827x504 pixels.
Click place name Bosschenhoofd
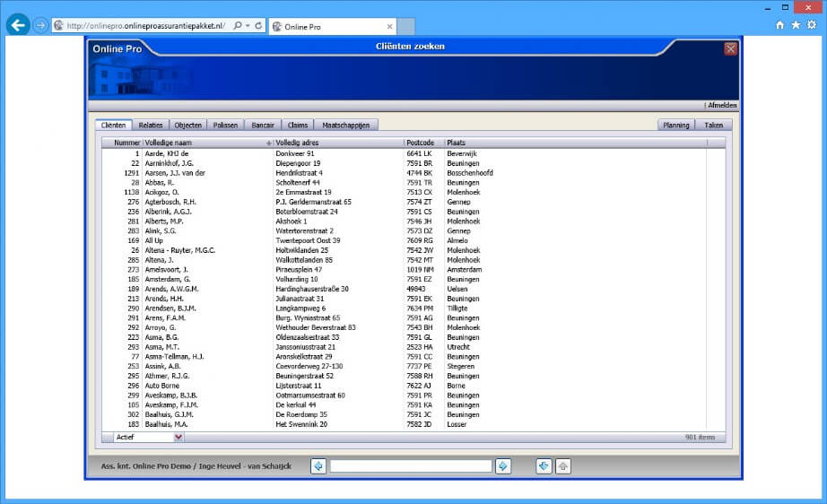(x=470, y=173)
